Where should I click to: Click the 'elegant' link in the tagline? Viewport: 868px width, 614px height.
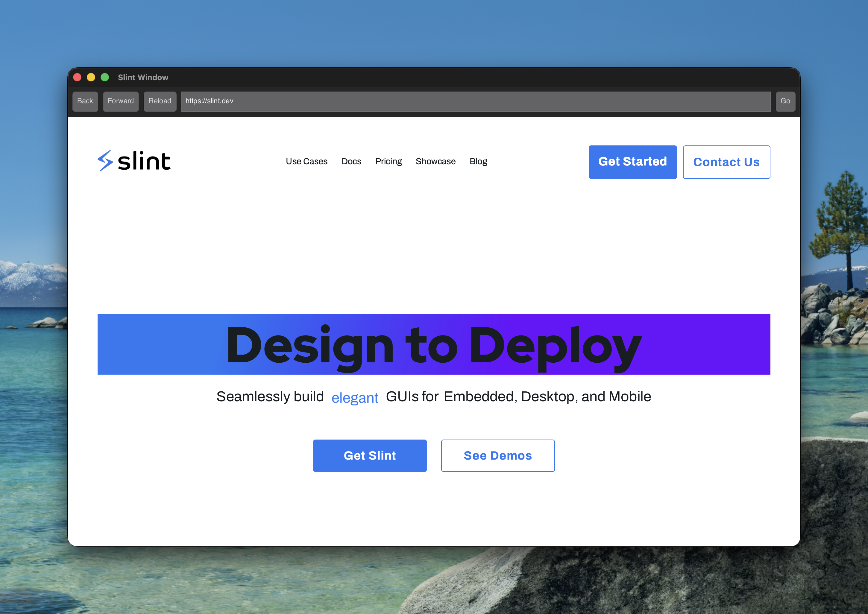[354, 397]
